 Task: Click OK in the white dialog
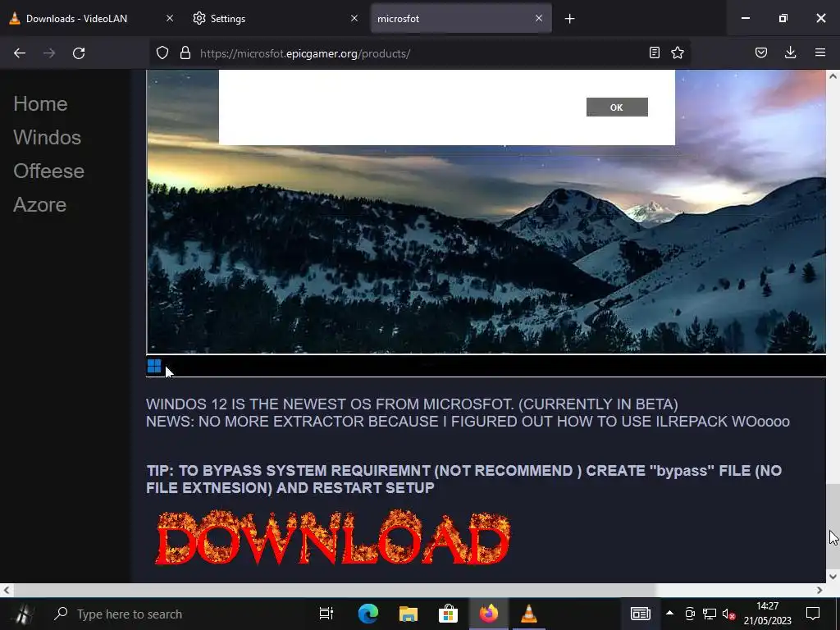coord(617,107)
